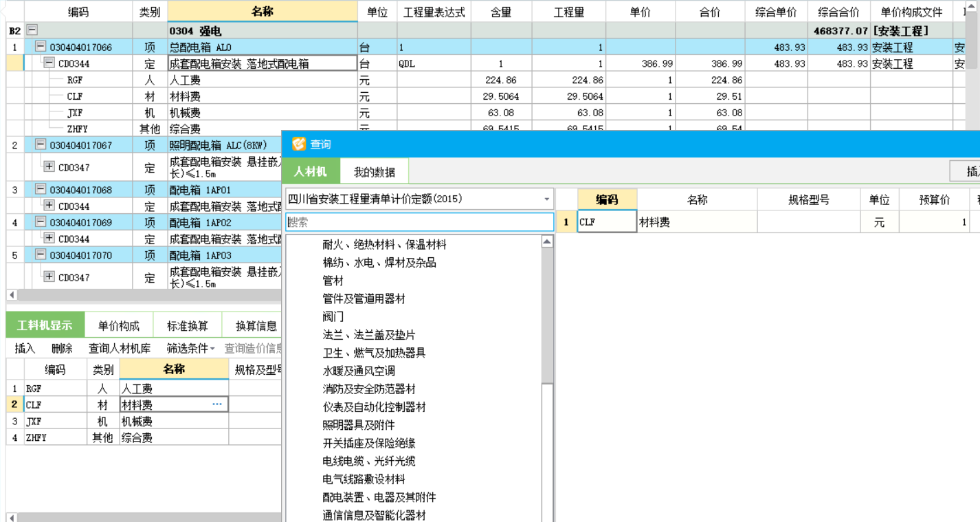
Task: Collapse item 030404017066 总配电箱 AL0
Action: click(x=41, y=47)
